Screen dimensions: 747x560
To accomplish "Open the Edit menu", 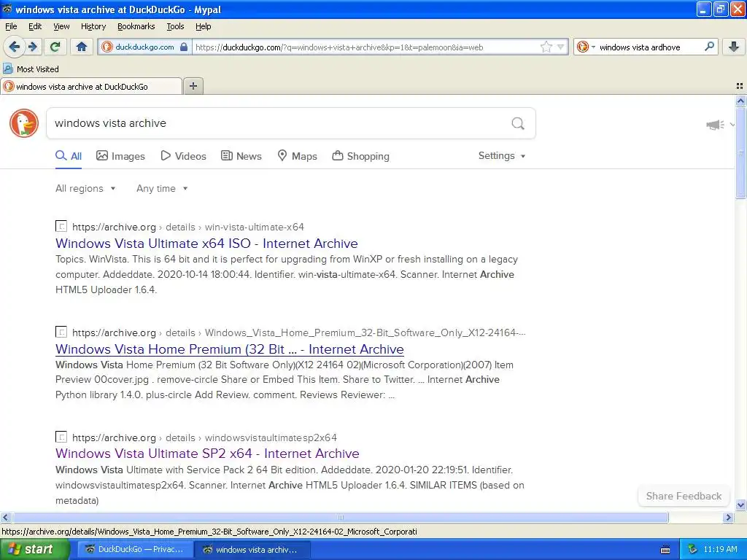I will coord(35,26).
